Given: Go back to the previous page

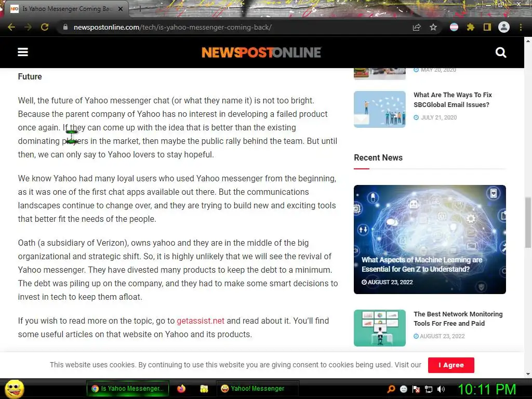Looking at the screenshot, I should pyautogui.click(x=11, y=27).
